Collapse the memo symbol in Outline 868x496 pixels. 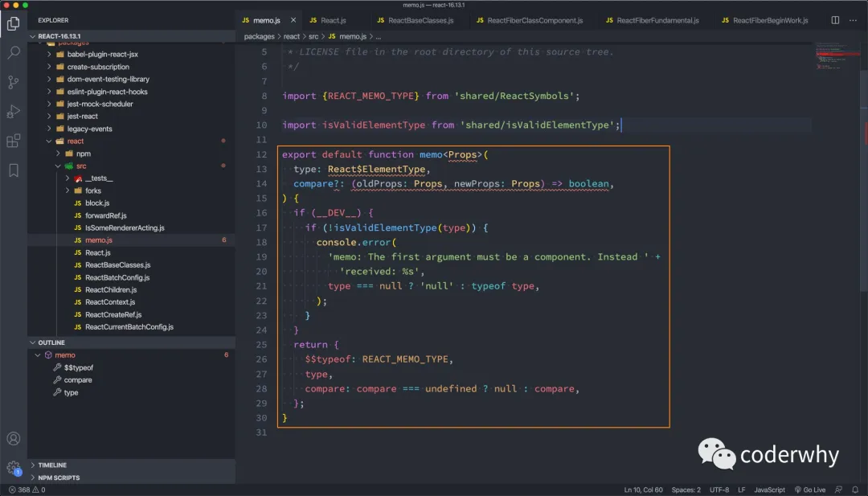click(131, 355)
